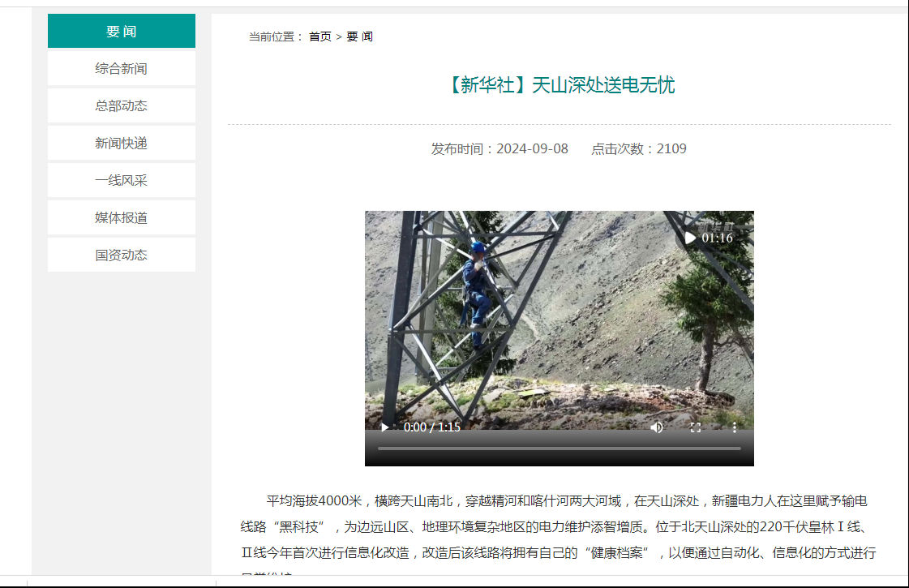The height and width of the screenshot is (588, 909).
Task: Open the 媒体报道 section
Action: click(x=121, y=217)
